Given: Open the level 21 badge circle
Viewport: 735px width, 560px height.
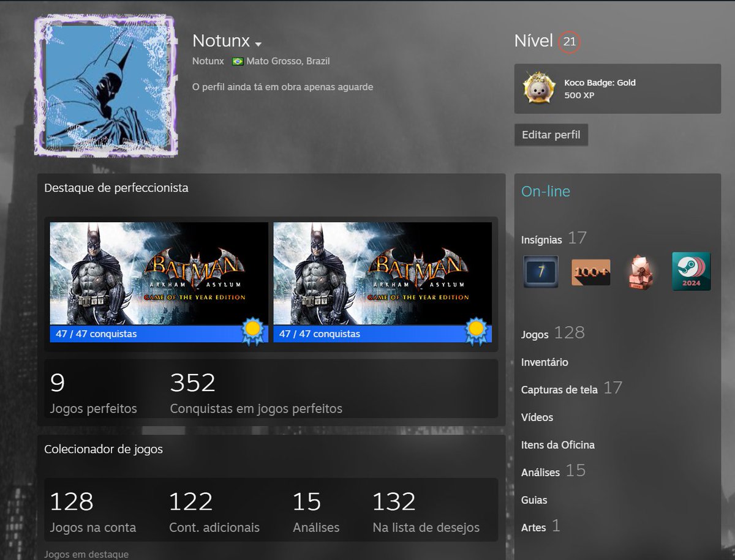Looking at the screenshot, I should [x=570, y=42].
